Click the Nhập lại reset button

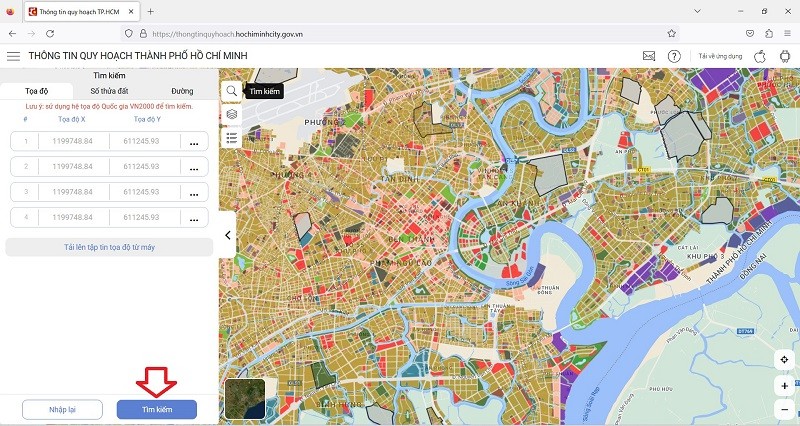[63, 409]
